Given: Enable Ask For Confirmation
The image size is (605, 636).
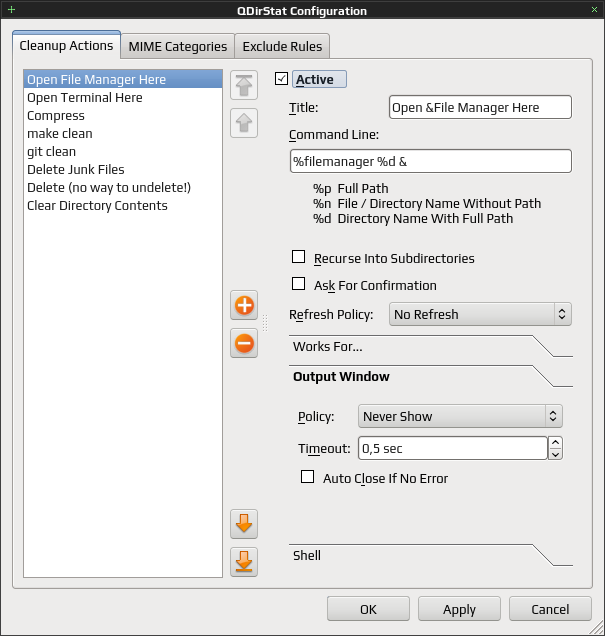Looking at the screenshot, I should [x=298, y=284].
